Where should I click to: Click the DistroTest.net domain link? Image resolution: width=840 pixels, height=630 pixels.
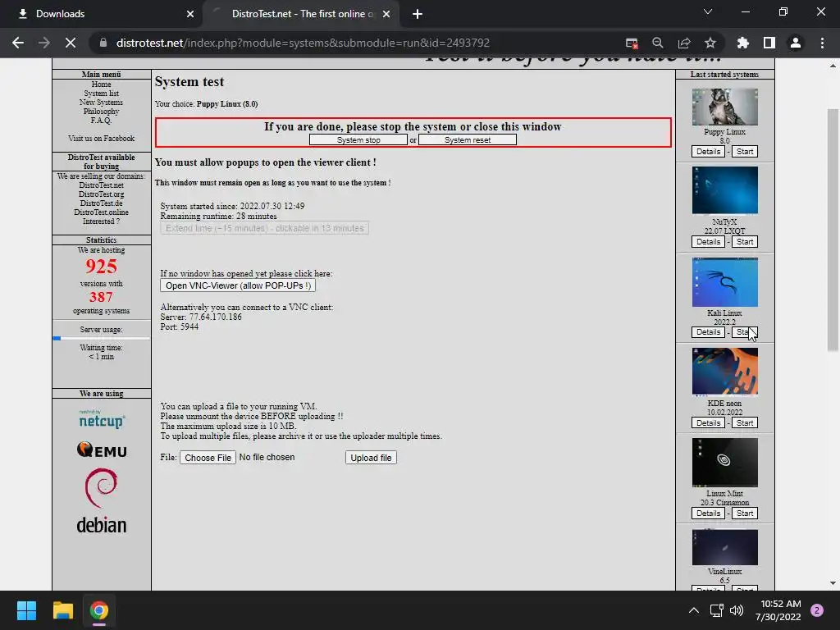(x=101, y=185)
